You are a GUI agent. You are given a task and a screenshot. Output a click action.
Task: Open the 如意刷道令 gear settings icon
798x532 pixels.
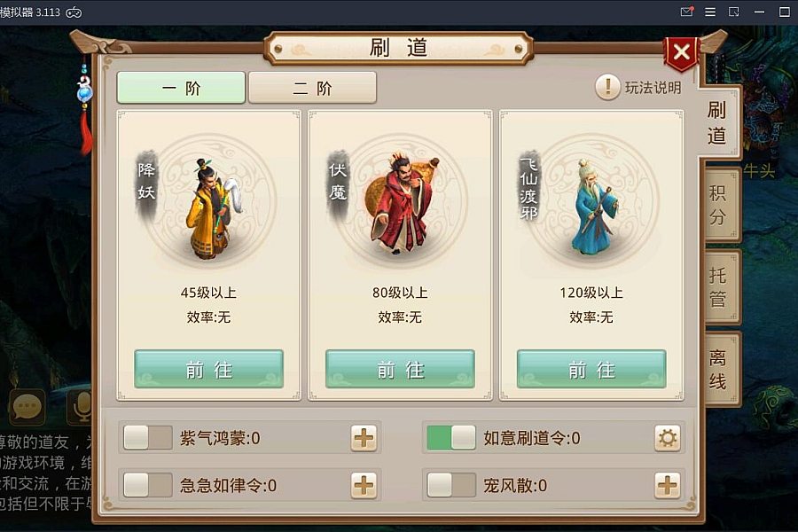[667, 438]
